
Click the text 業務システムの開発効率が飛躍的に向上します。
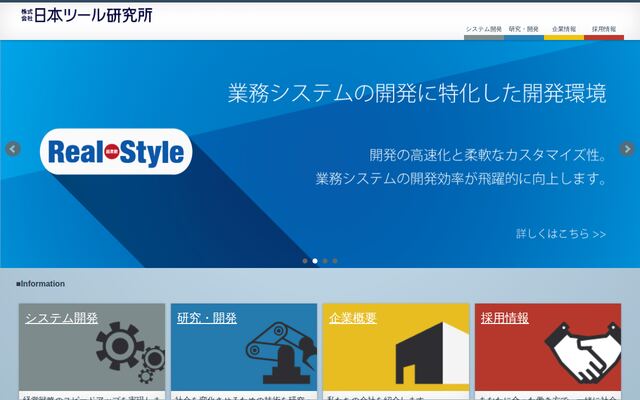point(461,179)
